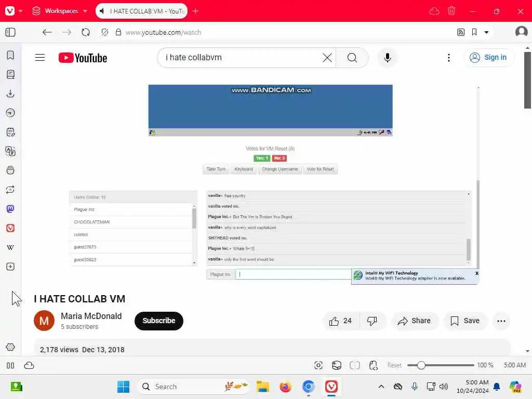Open more video actions menu

tap(501, 321)
